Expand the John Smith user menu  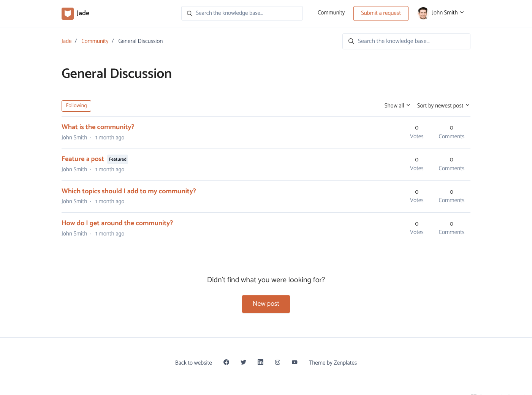point(448,13)
